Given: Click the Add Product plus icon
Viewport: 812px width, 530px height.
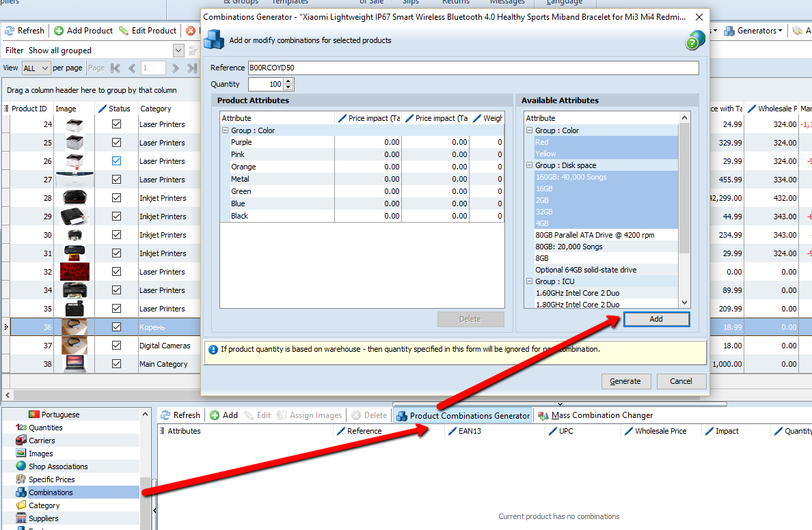Looking at the screenshot, I should click(59, 31).
